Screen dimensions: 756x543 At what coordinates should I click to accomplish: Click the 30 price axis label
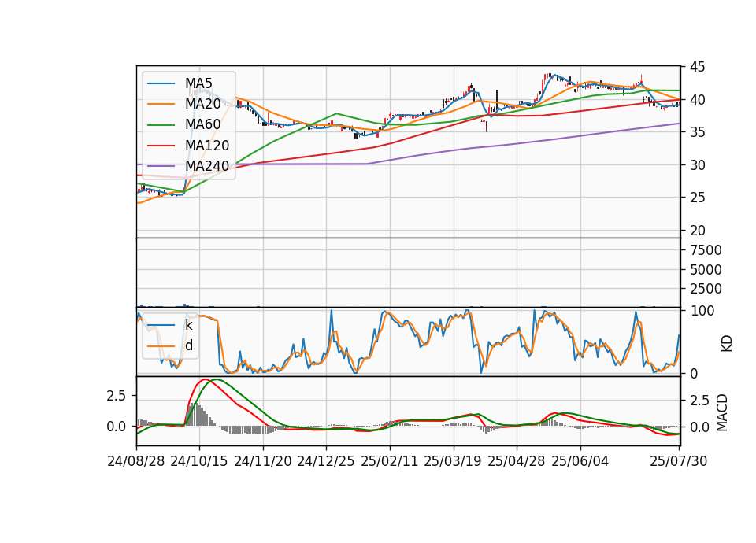697,164
